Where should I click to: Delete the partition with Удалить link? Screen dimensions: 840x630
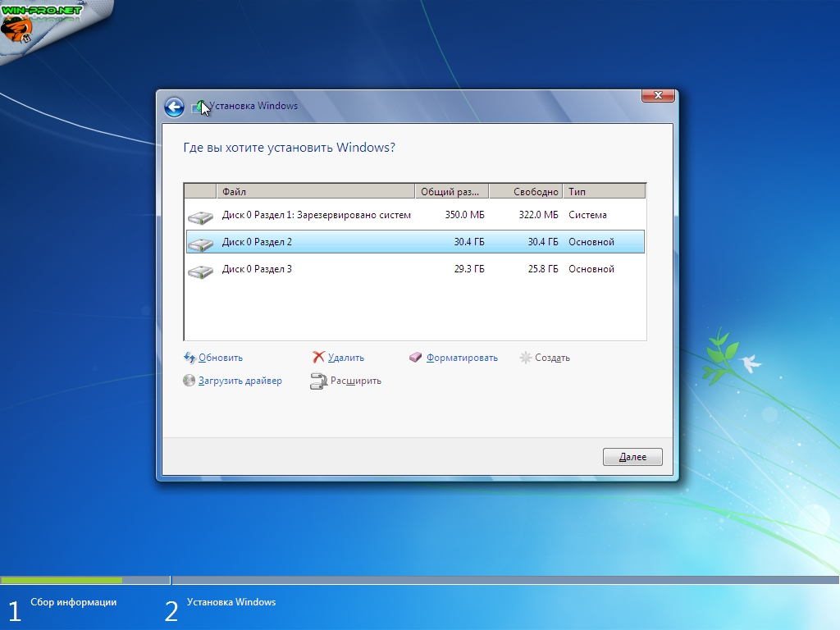346,358
